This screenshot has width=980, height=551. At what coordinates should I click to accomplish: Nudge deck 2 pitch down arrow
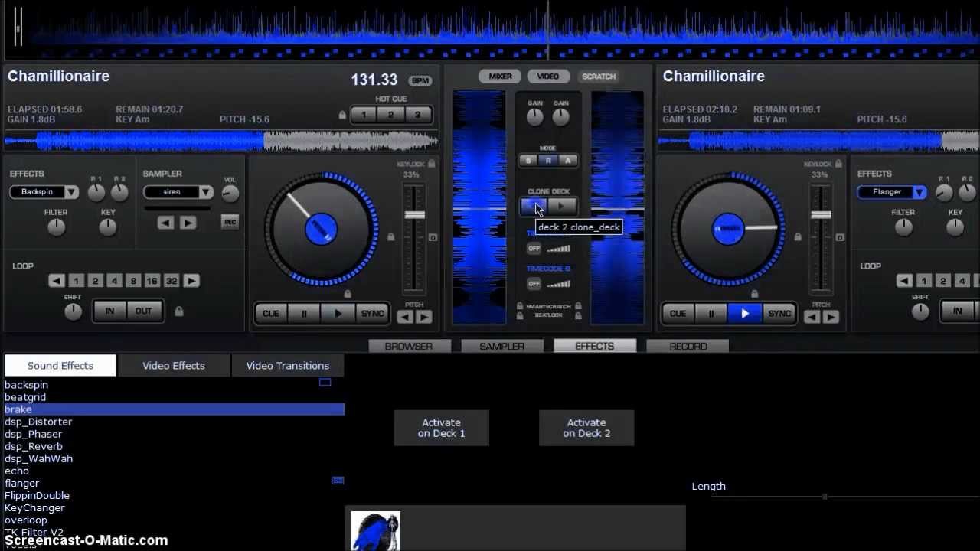click(x=812, y=317)
